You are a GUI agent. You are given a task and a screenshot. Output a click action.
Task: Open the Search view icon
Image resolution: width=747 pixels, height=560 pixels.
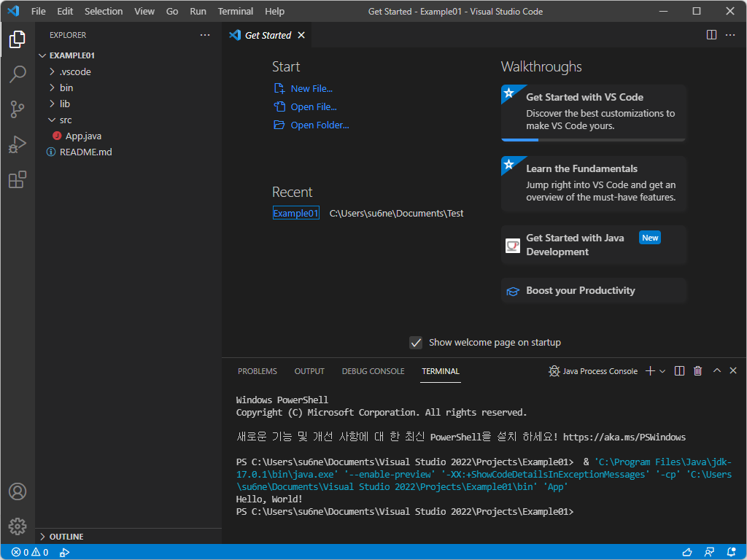18,74
